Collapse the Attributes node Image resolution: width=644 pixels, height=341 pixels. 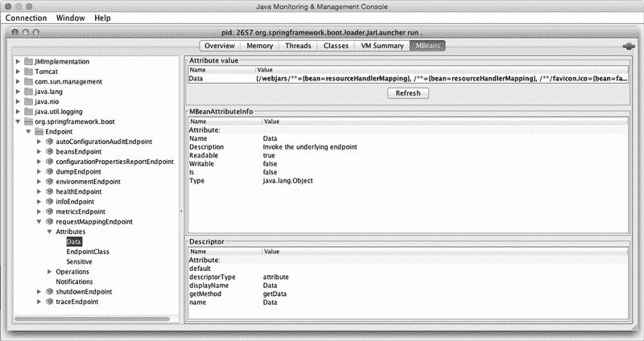click(50, 232)
